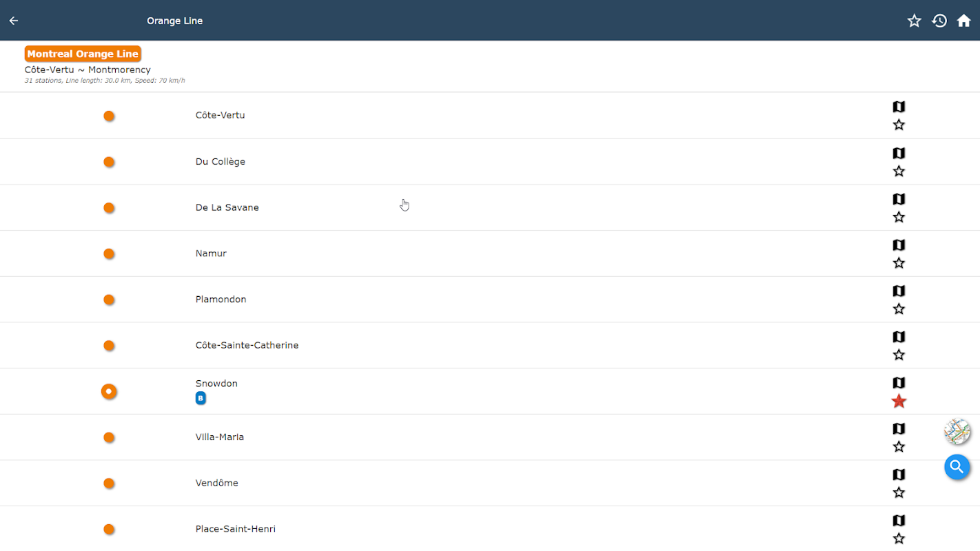The width and height of the screenshot is (980, 551).
Task: Click the blue search floating button
Action: pyautogui.click(x=957, y=467)
